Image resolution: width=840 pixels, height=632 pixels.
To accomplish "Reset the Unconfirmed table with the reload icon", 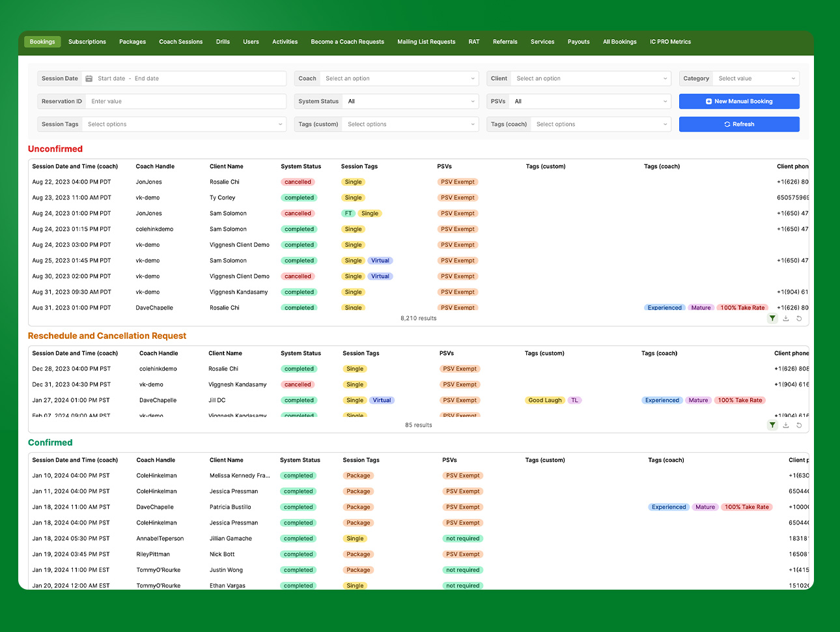I will 799,319.
